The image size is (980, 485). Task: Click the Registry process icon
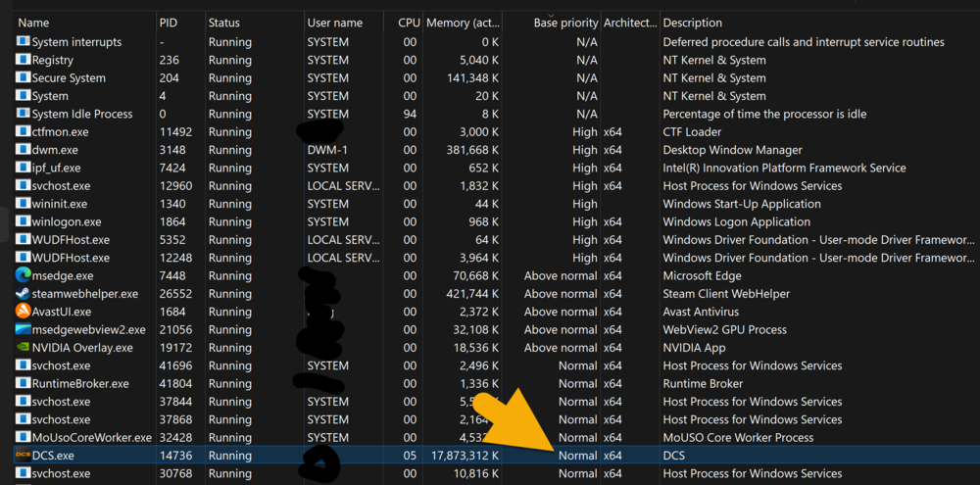pyautogui.click(x=23, y=60)
